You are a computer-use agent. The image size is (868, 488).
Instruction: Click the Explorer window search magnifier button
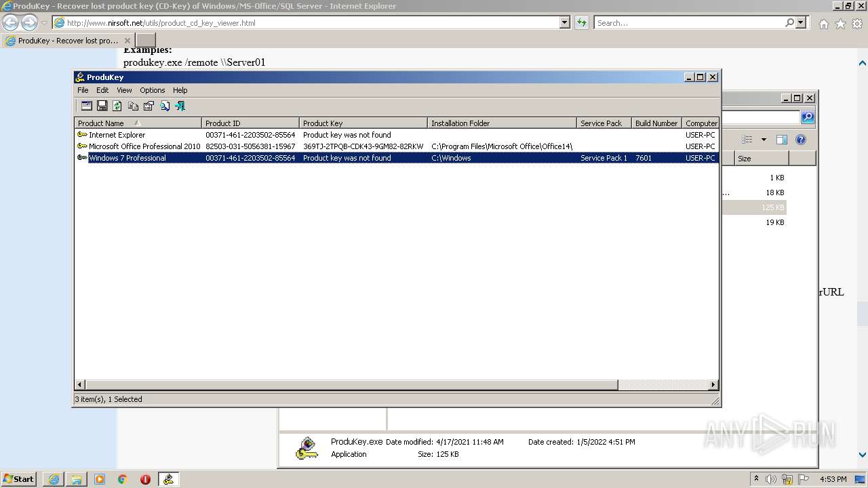pos(808,117)
